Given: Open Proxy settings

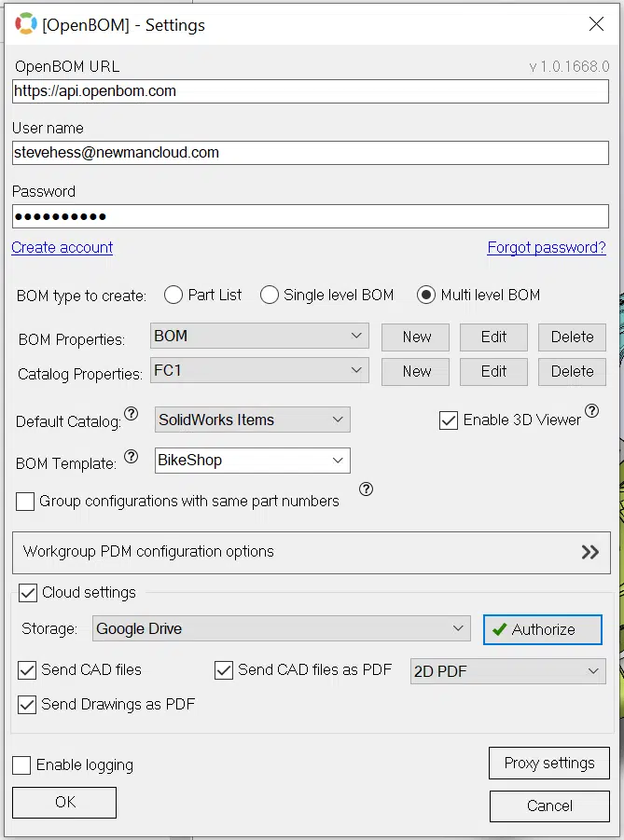Looking at the screenshot, I should click(549, 763).
